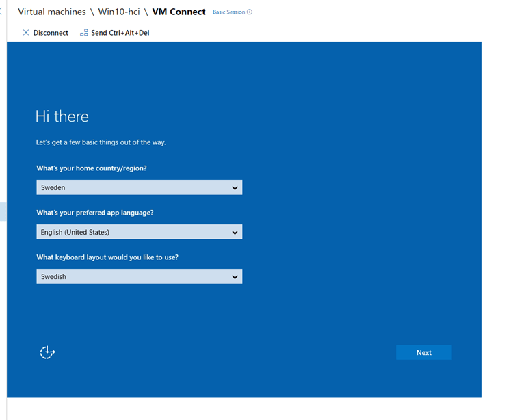Click the X icon beside Disconnect
513x420 pixels.
[26, 32]
